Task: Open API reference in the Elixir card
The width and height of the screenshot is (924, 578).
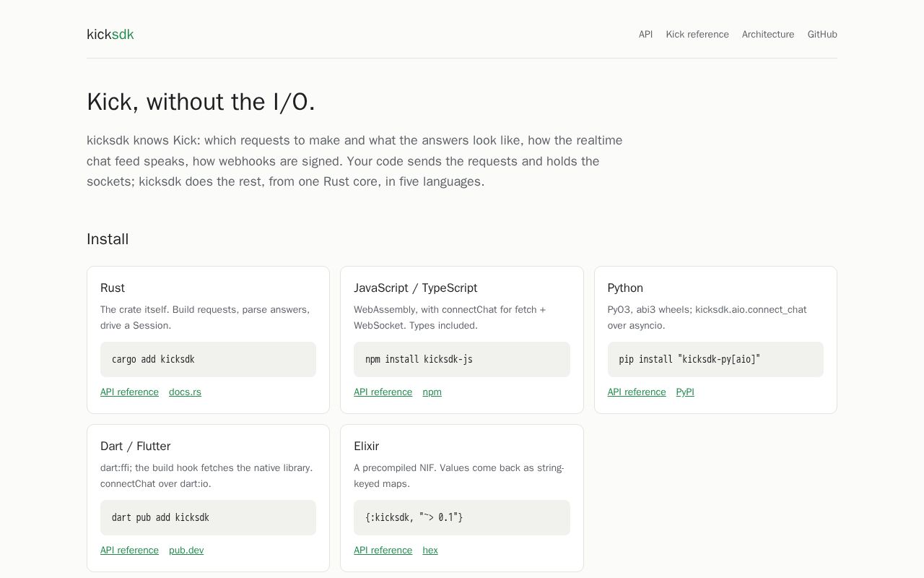Action: (x=383, y=551)
